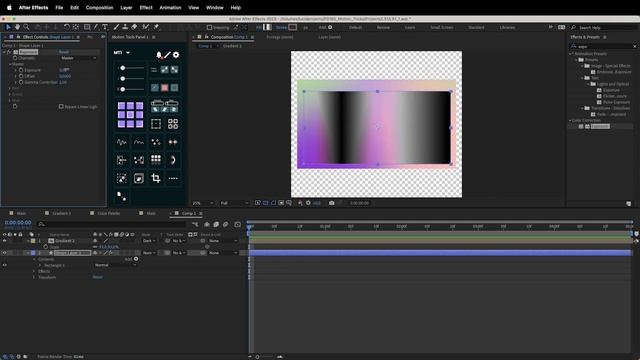Click the Search Help field

click(x=605, y=27)
